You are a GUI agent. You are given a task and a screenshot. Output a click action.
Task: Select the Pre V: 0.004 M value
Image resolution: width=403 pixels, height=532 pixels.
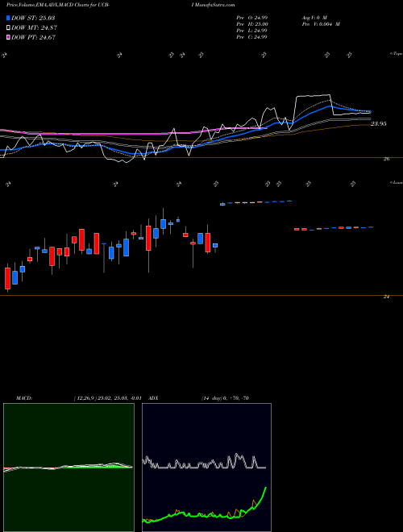pos(321,24)
